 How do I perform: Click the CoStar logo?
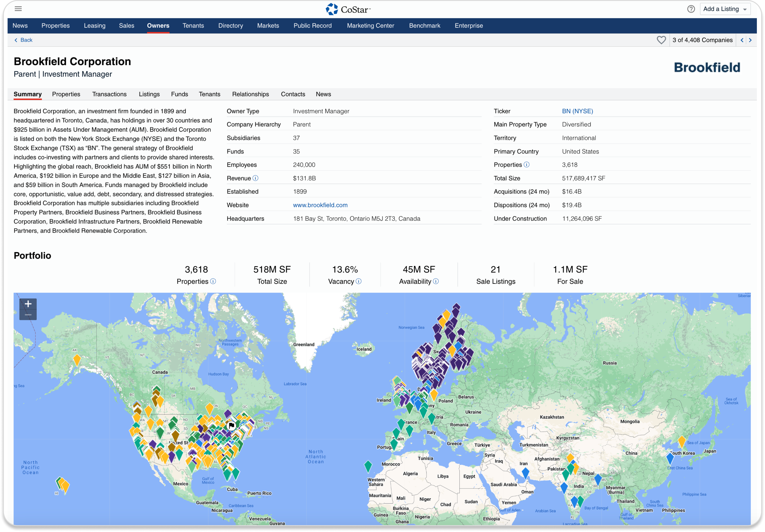tap(348, 9)
